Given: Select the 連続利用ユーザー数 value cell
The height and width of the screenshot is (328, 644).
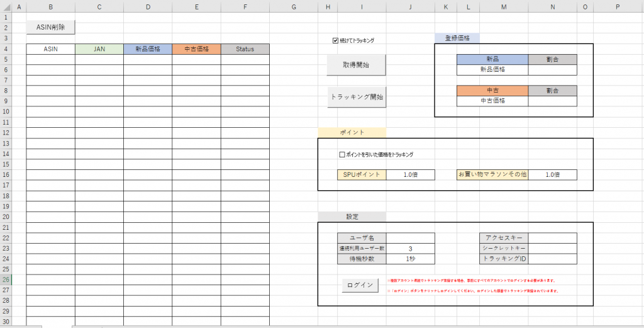Looking at the screenshot, I should coord(410,249).
